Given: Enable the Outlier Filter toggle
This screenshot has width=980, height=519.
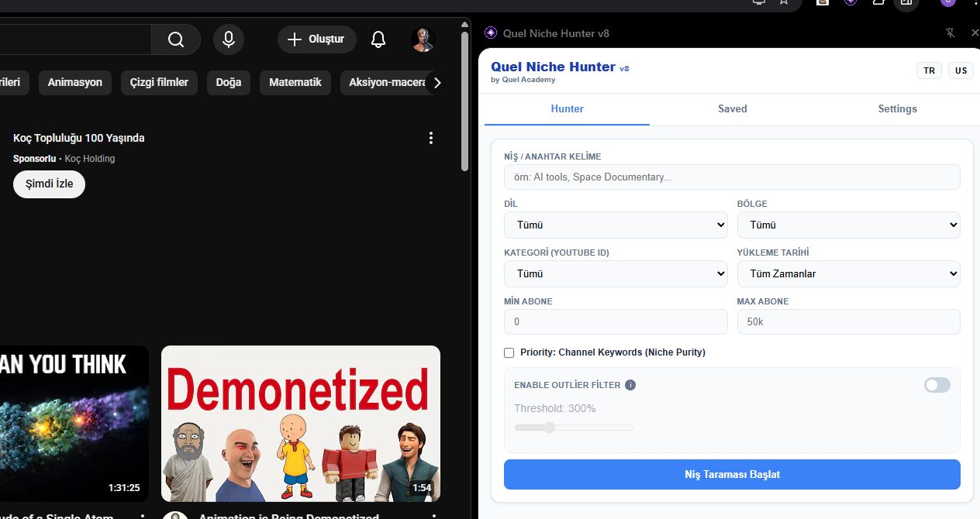Looking at the screenshot, I should click(937, 385).
